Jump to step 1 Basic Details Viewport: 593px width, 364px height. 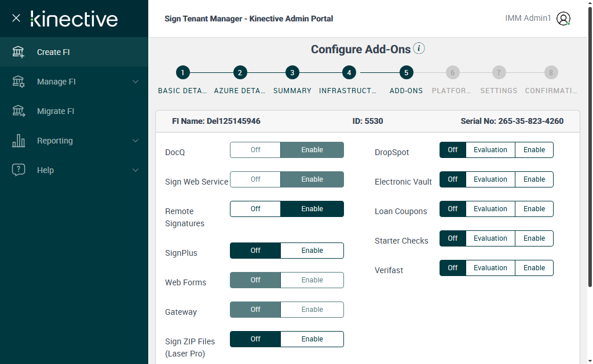coord(182,73)
